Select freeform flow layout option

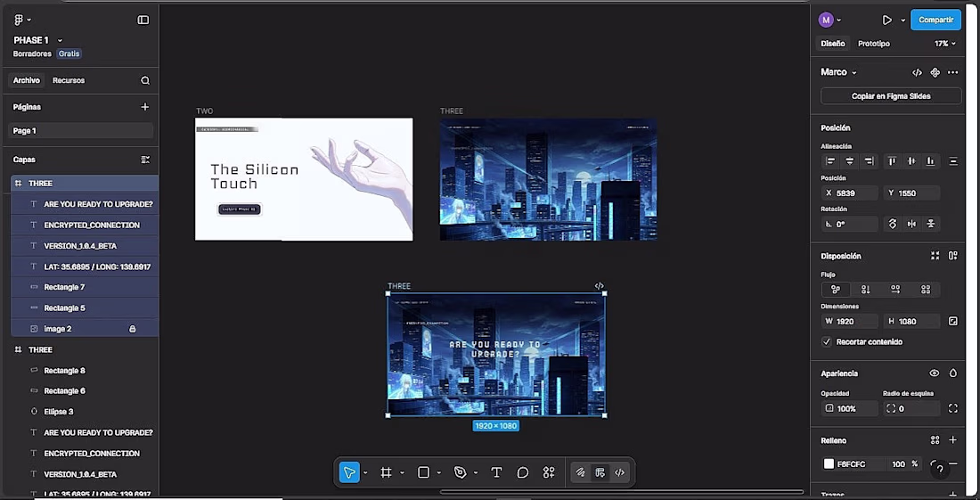pos(836,290)
